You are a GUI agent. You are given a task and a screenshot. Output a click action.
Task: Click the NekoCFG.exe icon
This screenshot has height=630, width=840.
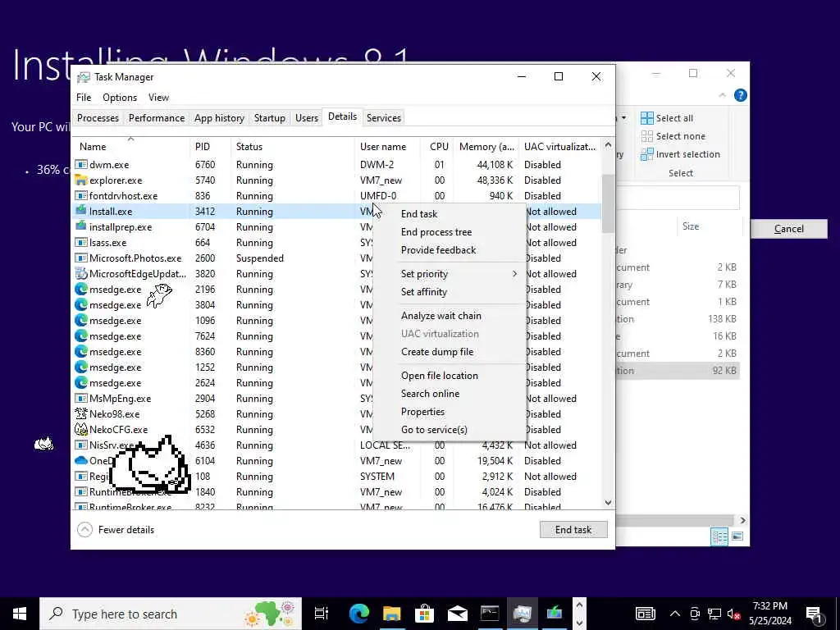click(x=81, y=429)
